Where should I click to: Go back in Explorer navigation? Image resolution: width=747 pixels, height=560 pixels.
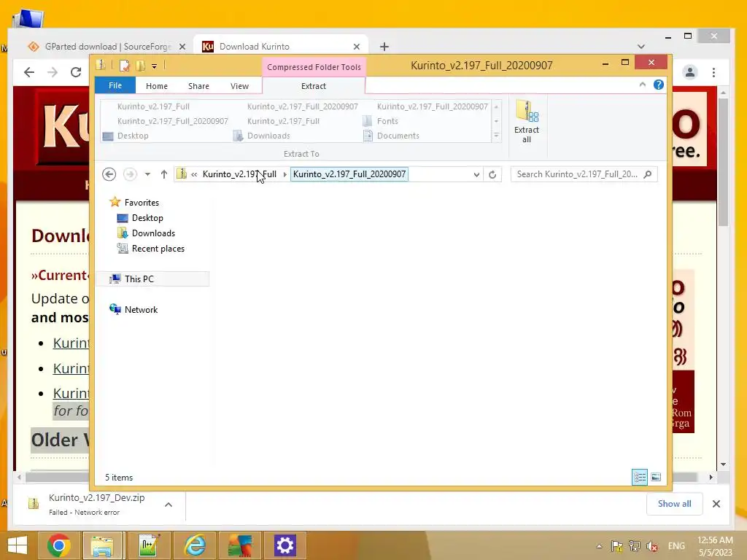pos(109,174)
